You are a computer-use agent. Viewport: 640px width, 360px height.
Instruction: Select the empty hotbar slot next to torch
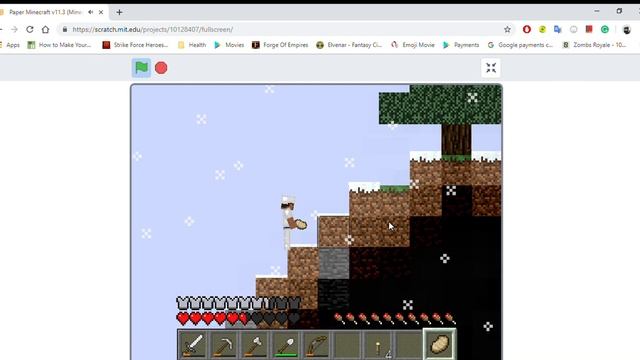coord(409,344)
